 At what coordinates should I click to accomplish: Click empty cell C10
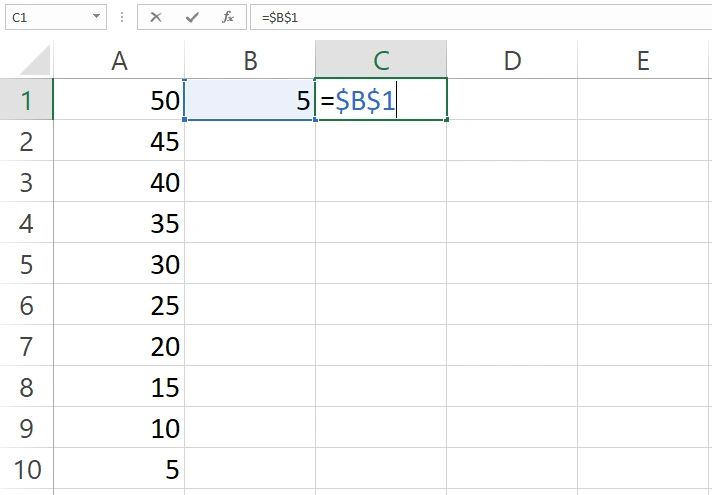point(381,468)
